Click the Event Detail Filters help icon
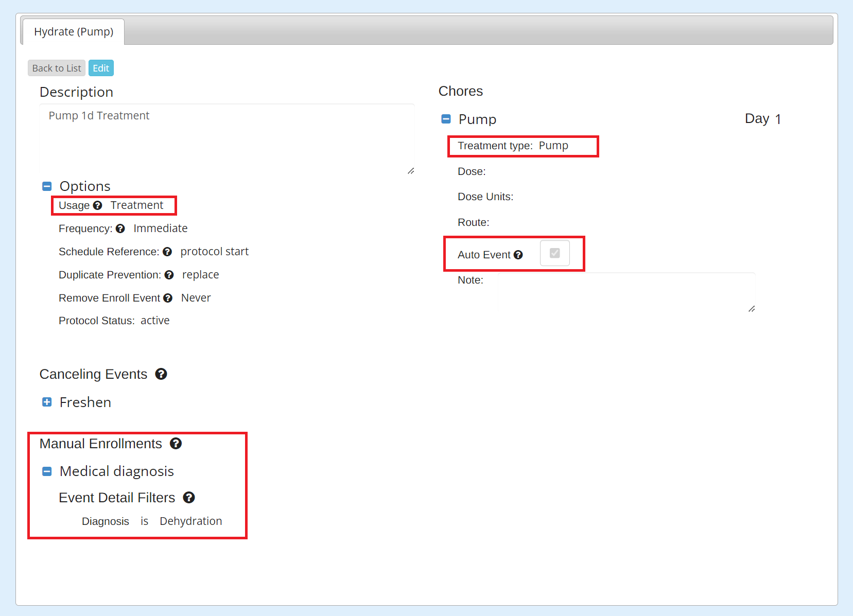The image size is (853, 616). (189, 498)
